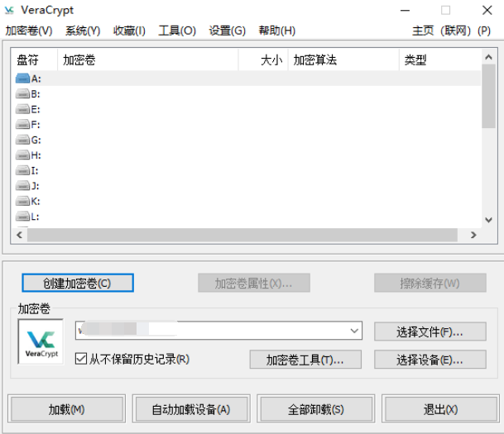Choose drive letter I: icon
The image size is (504, 434).
coord(22,170)
